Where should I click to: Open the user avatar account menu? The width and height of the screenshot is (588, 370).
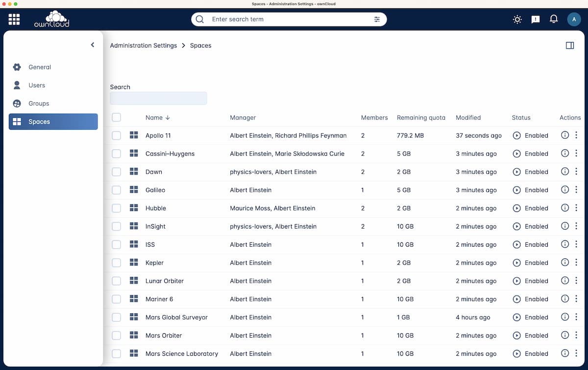click(x=574, y=19)
